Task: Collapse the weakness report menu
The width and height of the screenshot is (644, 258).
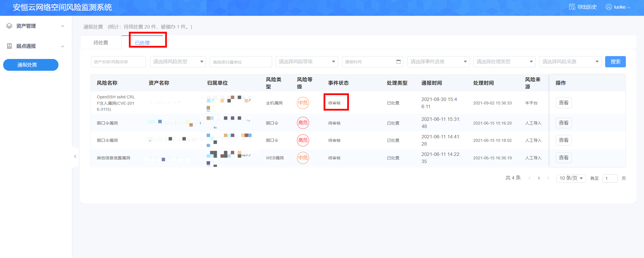Action: (62, 46)
